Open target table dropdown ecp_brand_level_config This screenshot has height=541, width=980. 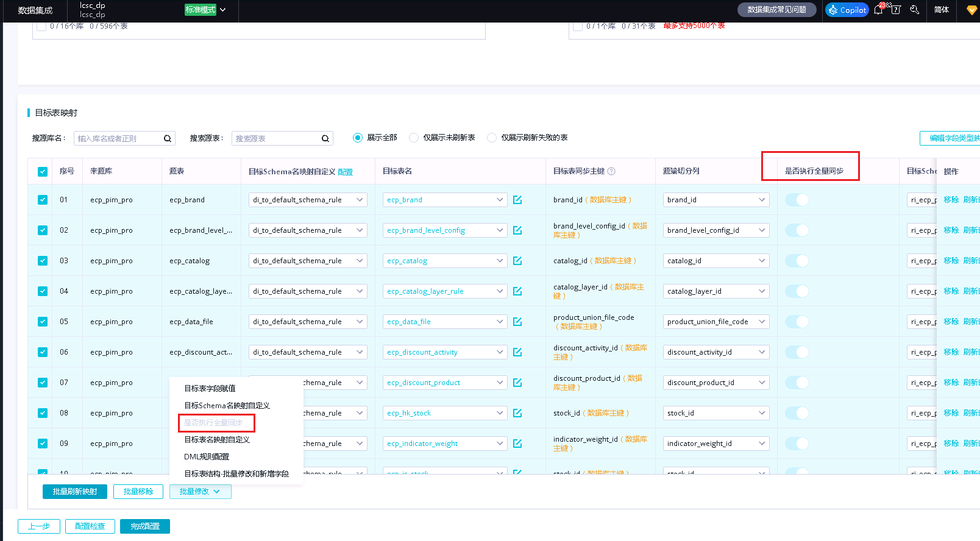coord(445,230)
